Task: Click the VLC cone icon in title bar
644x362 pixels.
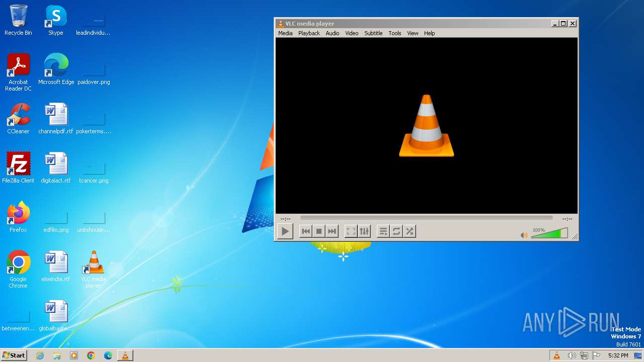Action: [x=281, y=24]
